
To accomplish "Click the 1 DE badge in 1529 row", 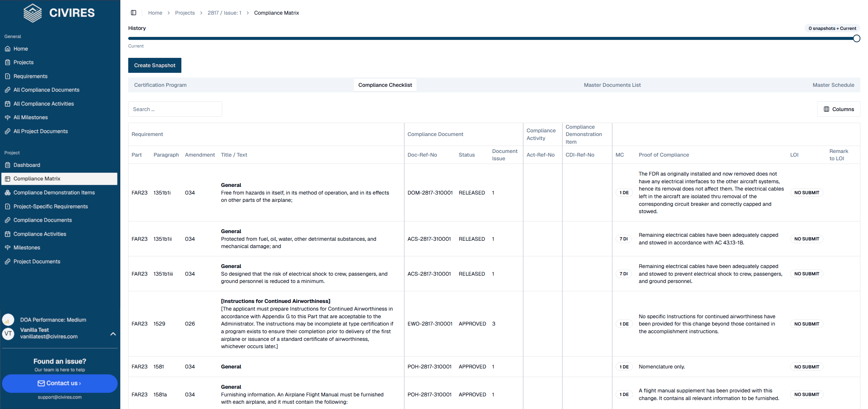I will 624,324.
